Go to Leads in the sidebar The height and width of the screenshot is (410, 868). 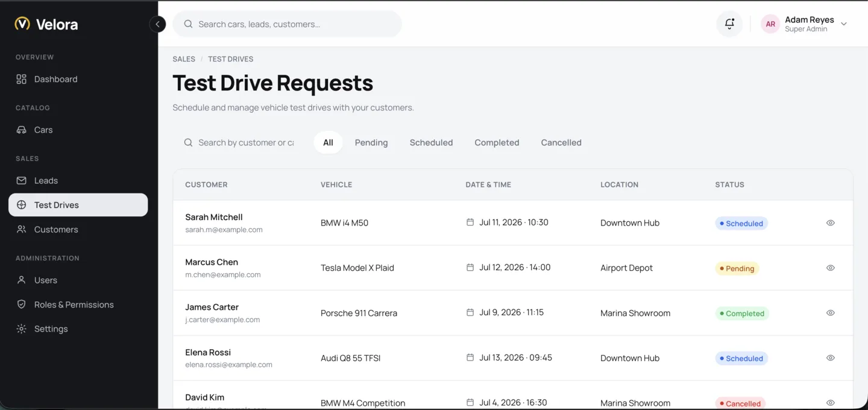[x=78, y=180]
